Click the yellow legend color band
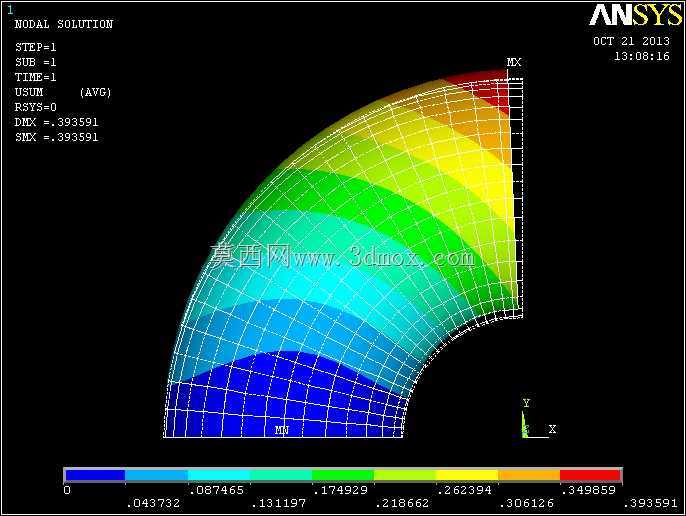Screen dimensions: 686x516 click(467, 475)
